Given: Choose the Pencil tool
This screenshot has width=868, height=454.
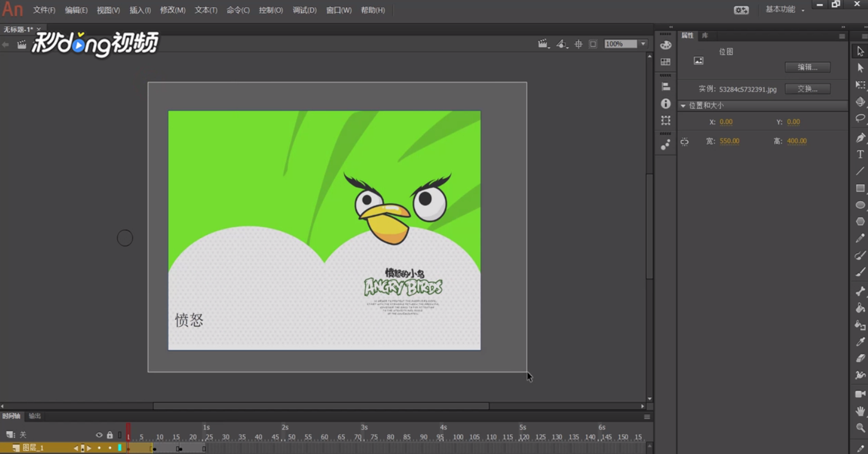Looking at the screenshot, I should pyautogui.click(x=860, y=238).
